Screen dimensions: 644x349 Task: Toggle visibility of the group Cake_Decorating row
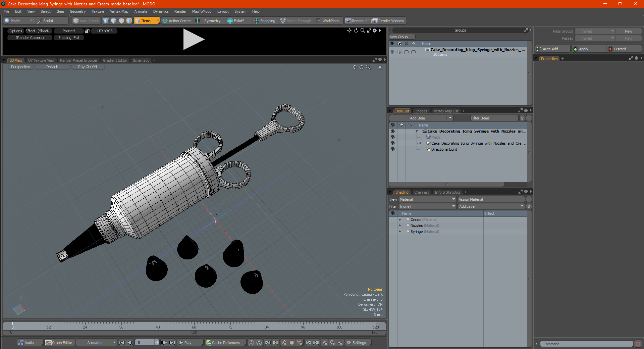pos(392,52)
